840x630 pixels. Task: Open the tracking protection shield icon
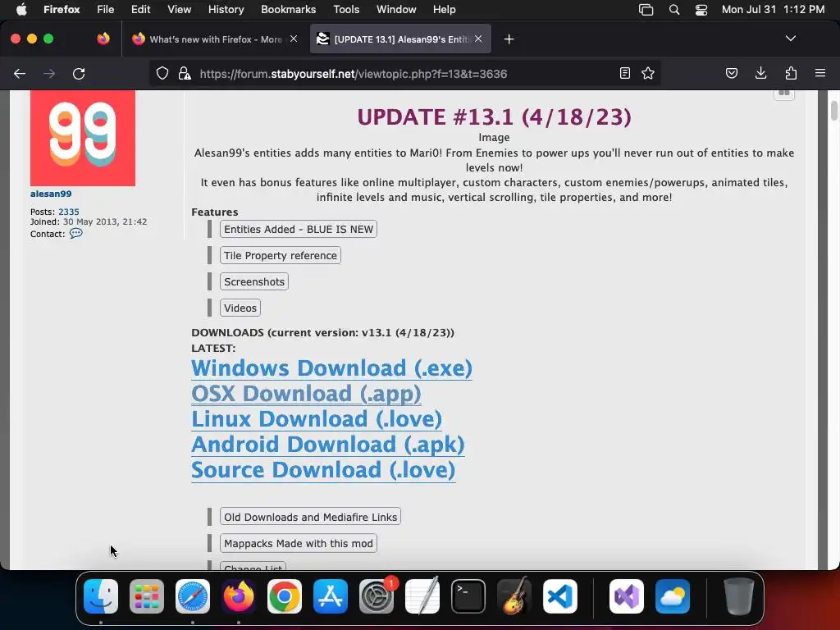(x=162, y=73)
